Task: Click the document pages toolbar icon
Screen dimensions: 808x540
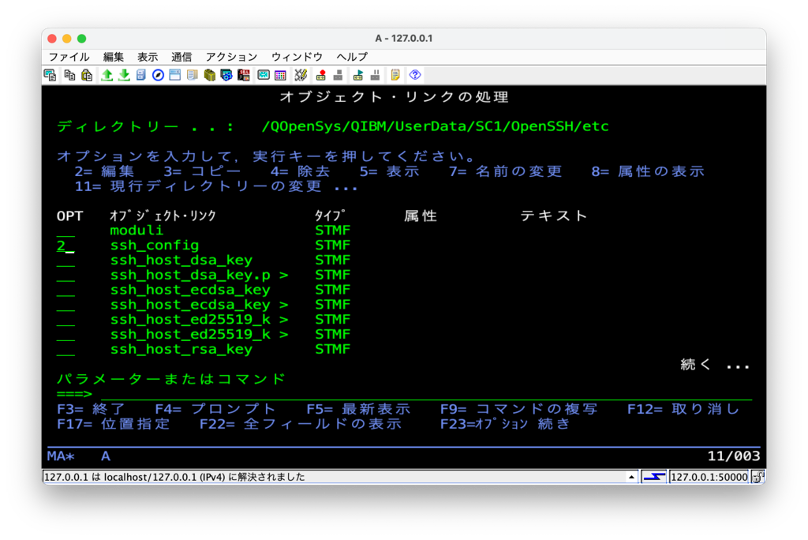Action: 192,75
